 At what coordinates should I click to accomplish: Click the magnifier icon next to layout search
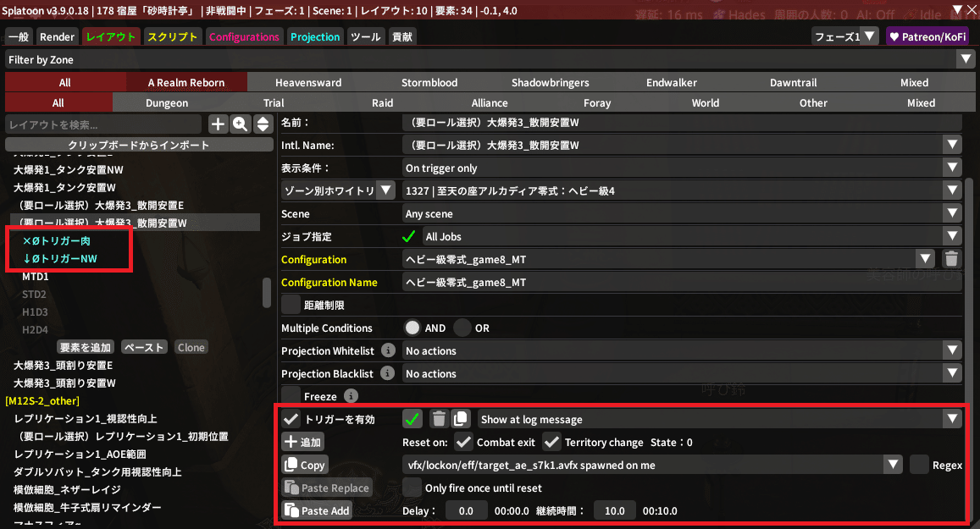pos(241,124)
